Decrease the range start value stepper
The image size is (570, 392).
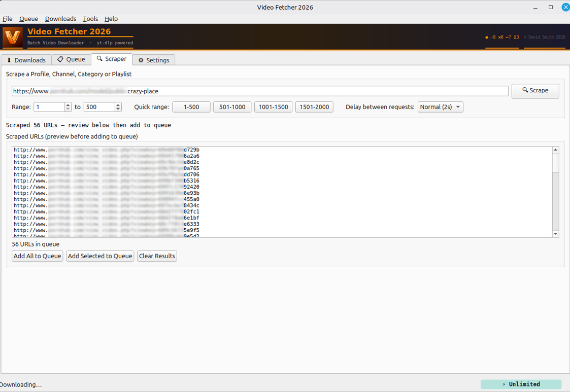tap(68, 109)
